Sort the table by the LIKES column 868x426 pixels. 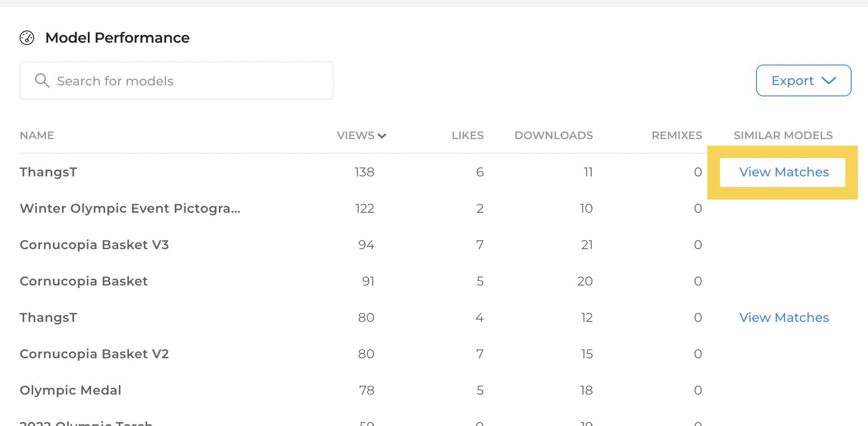pos(467,135)
